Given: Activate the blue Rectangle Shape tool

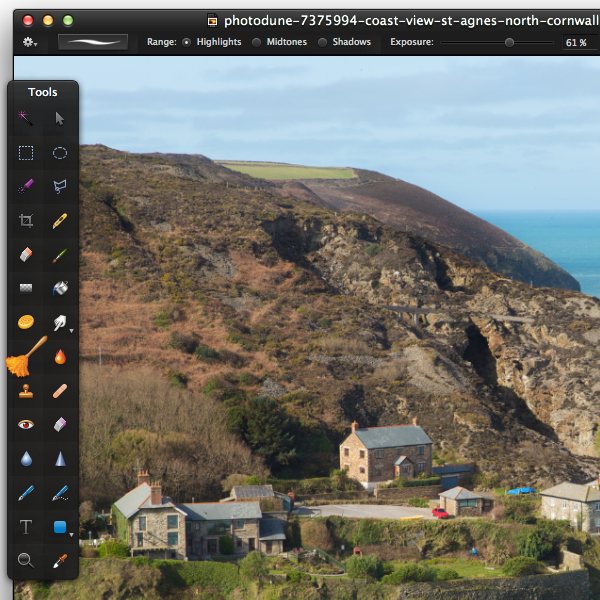Looking at the screenshot, I should pos(60,527).
